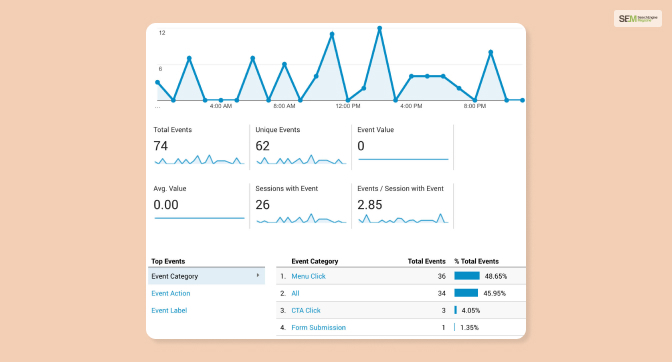Click the 45.95% bar for All

tap(466, 293)
